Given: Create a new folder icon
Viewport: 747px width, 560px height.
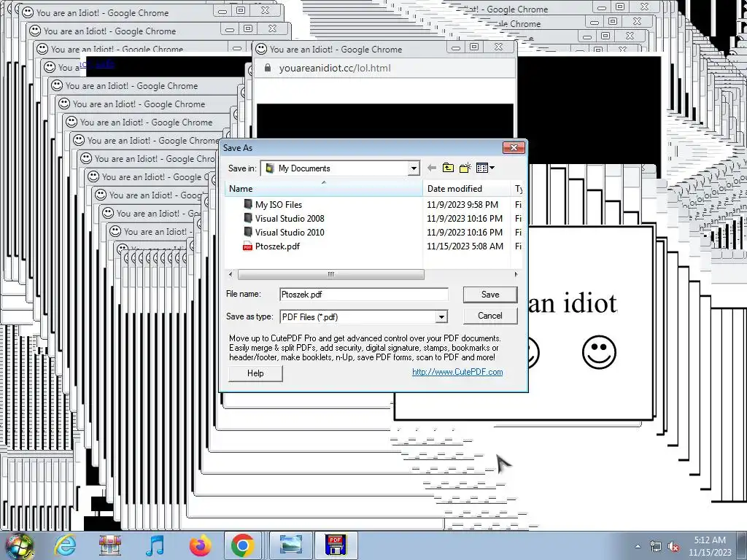Looking at the screenshot, I should 465,168.
